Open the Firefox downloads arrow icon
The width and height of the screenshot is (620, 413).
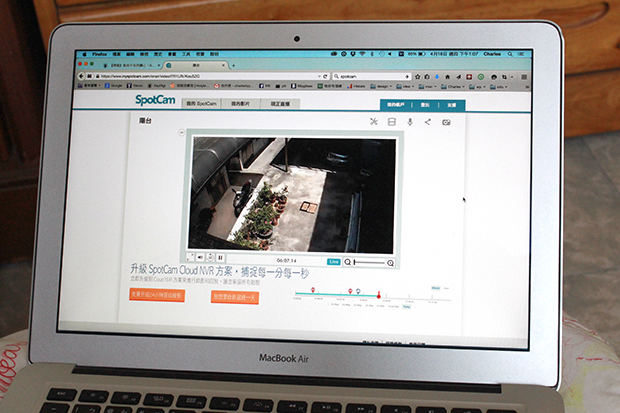(x=437, y=77)
